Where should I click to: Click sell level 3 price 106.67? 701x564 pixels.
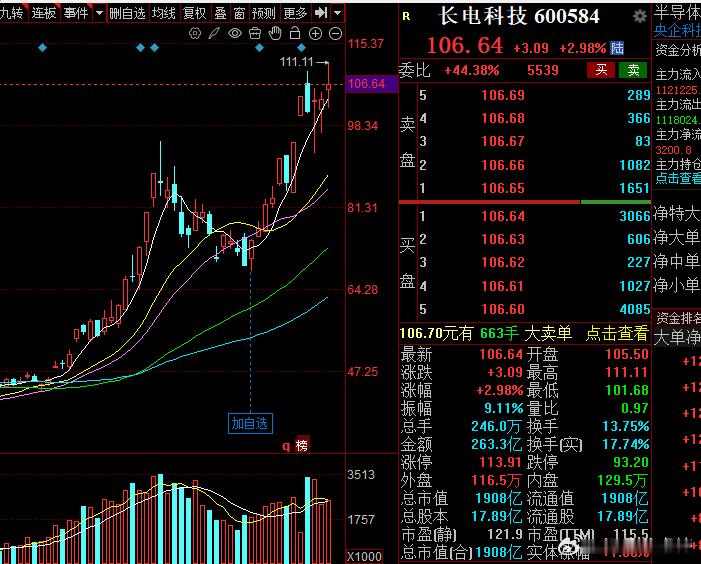503,142
